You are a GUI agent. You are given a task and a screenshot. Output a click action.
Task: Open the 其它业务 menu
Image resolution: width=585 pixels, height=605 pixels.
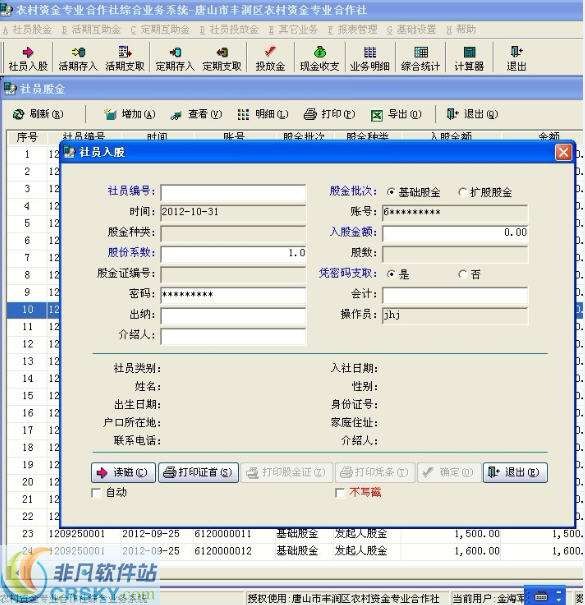tap(293, 29)
